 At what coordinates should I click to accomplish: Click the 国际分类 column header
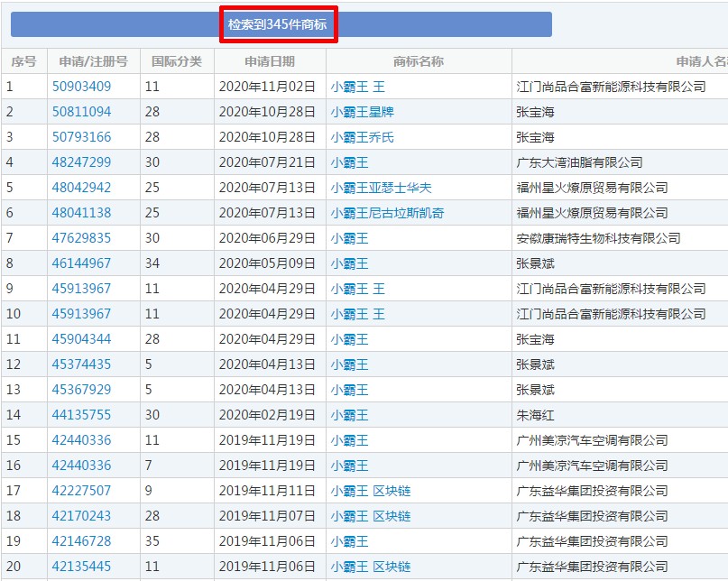(x=177, y=61)
